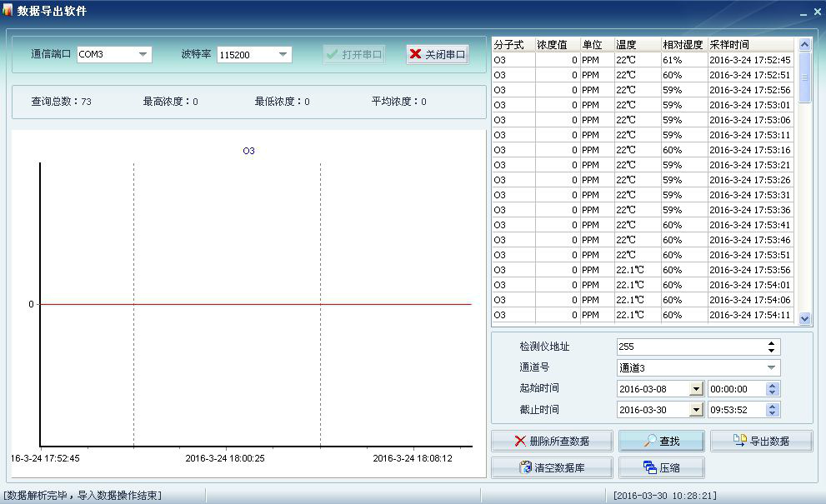This screenshot has width=826, height=504.
Task: Increase end time 09:53:52 with spinner up
Action: [773, 407]
